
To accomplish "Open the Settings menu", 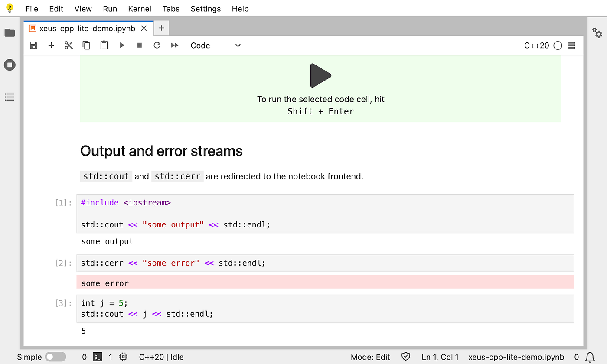I will (206, 9).
